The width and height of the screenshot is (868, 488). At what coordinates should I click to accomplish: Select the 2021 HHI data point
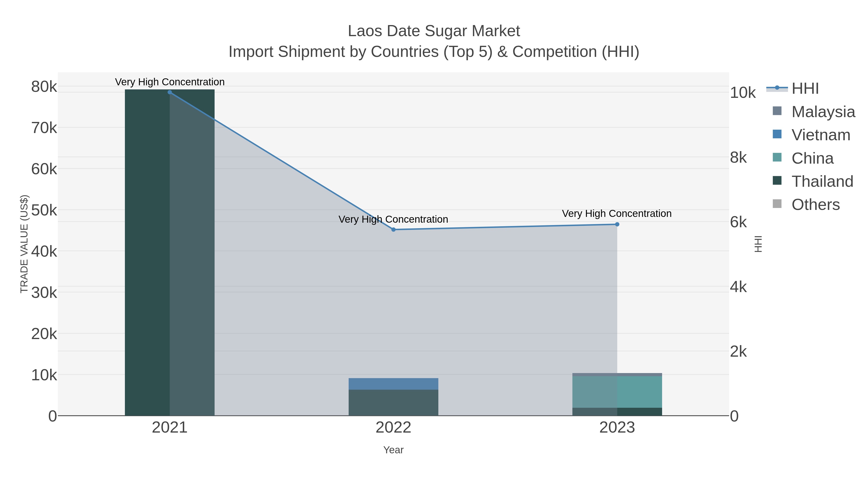[x=170, y=92]
